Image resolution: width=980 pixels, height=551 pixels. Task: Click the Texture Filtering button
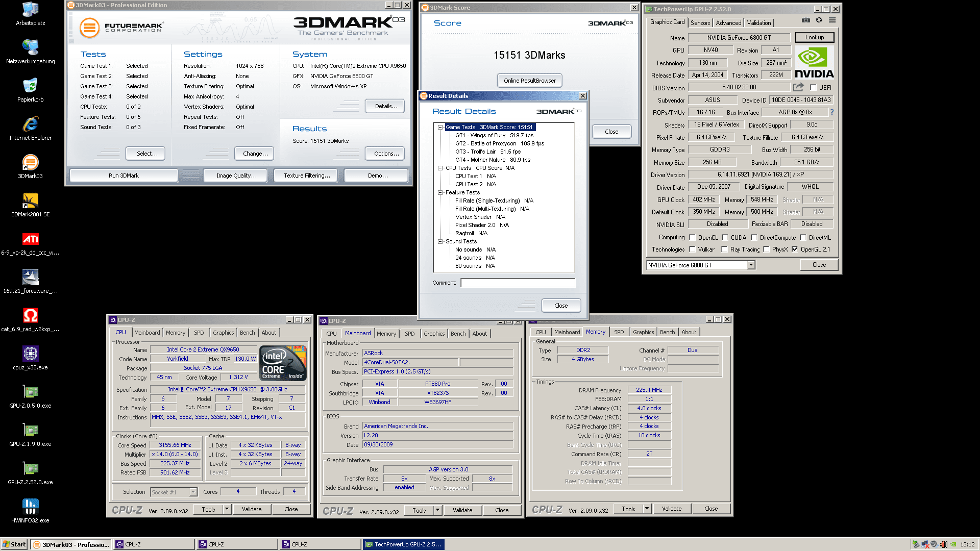point(307,176)
